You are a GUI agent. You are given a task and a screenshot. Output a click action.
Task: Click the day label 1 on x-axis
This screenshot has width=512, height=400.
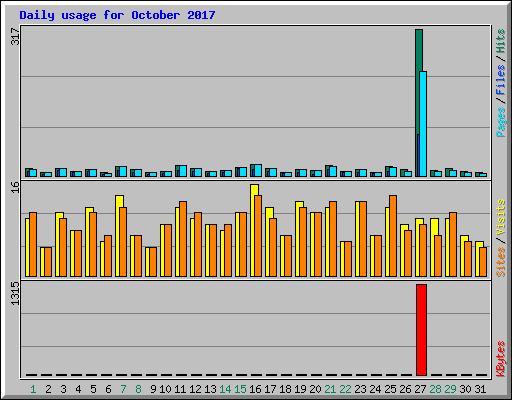point(33,389)
